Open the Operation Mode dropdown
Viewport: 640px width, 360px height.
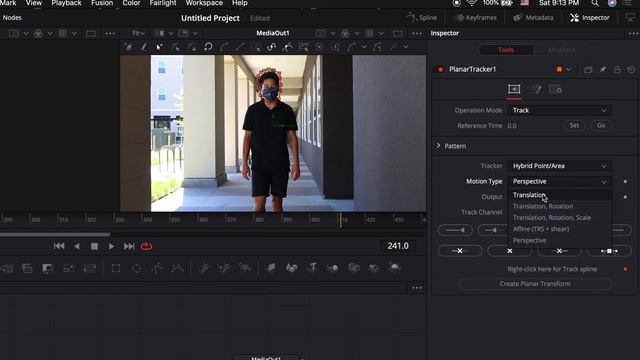pos(559,110)
